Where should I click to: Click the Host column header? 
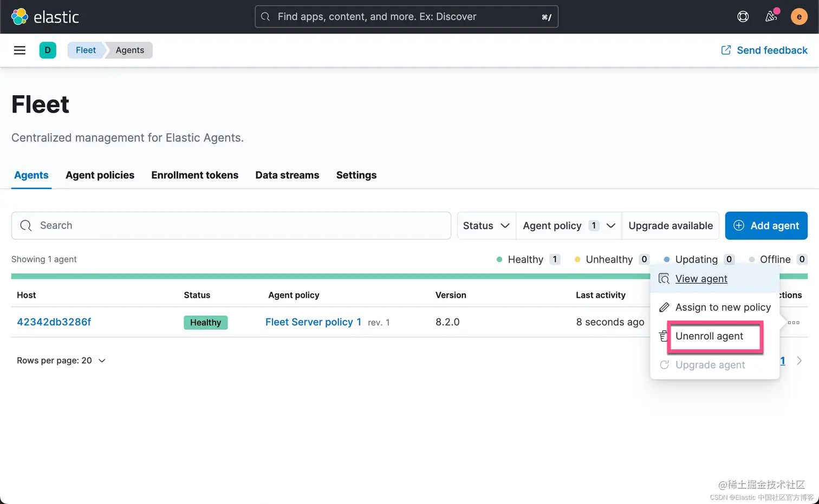pyautogui.click(x=27, y=295)
